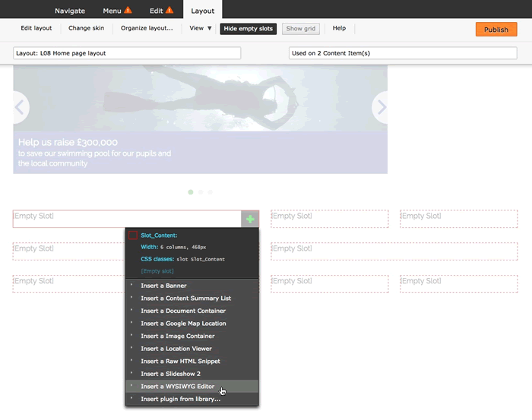Open Organize layout options
Image resolution: width=532 pixels, height=420 pixels.
pyautogui.click(x=147, y=28)
